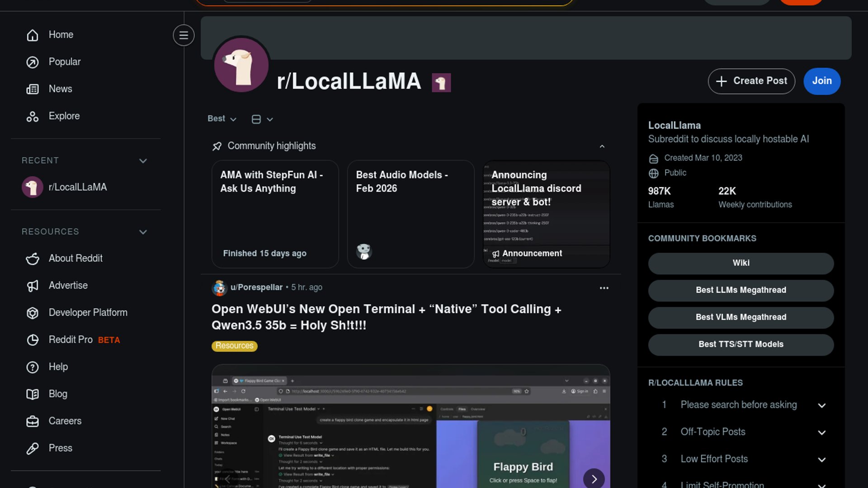This screenshot has width=868, height=488.
Task: Collapse the Resources section
Action: click(143, 232)
